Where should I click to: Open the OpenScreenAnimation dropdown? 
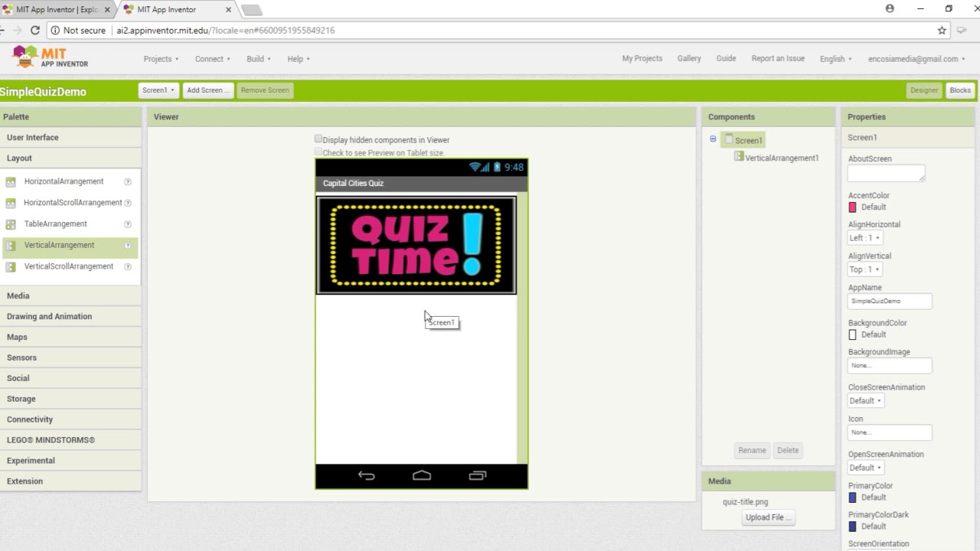[866, 468]
